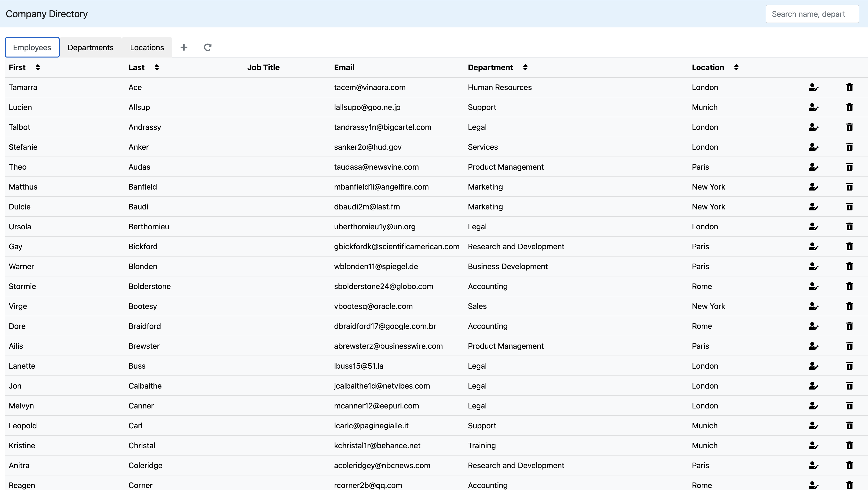Click Business Development department cell

pos(508,266)
